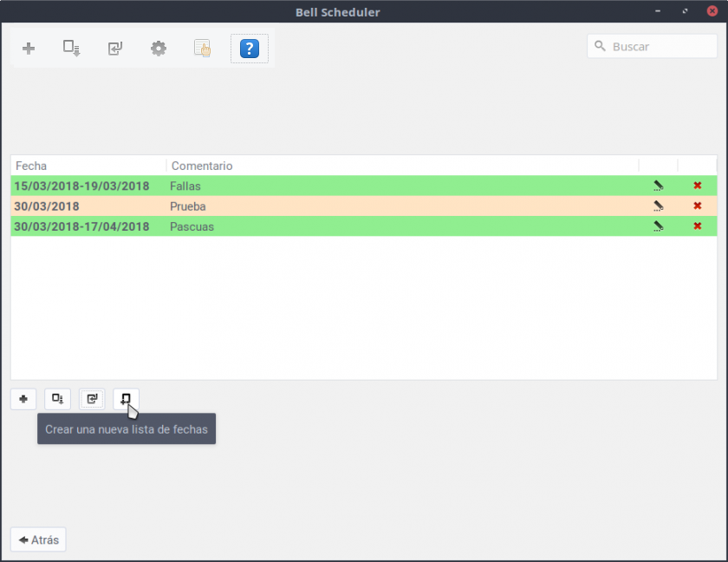Screen dimensions: 728x562
Task: Sort by the Fecha column header
Action: [x=87, y=166]
